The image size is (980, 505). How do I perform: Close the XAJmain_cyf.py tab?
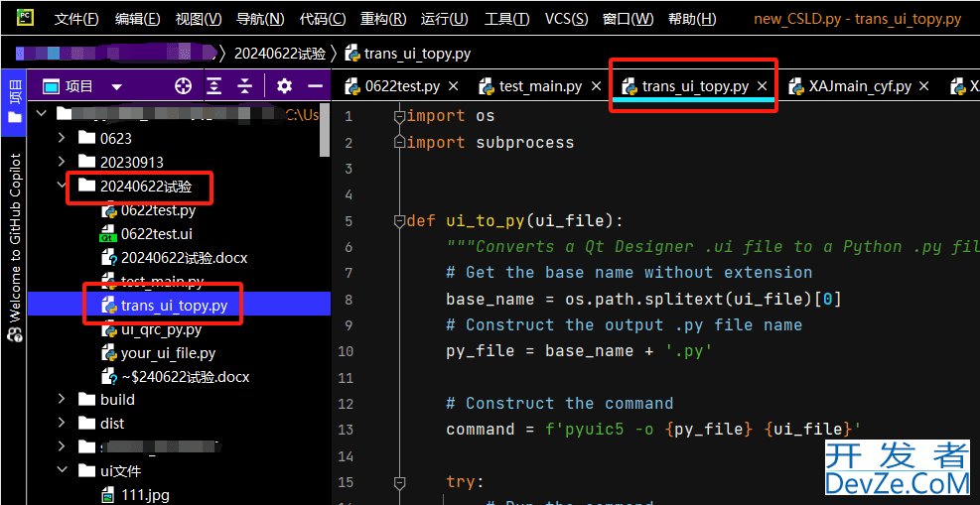point(924,86)
